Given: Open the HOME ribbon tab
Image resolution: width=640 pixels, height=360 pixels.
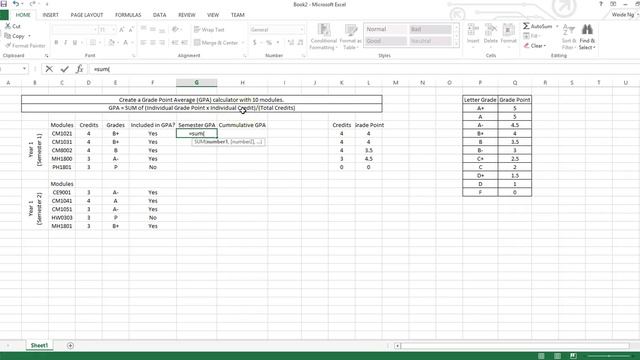Looking at the screenshot, I should tap(23, 15).
